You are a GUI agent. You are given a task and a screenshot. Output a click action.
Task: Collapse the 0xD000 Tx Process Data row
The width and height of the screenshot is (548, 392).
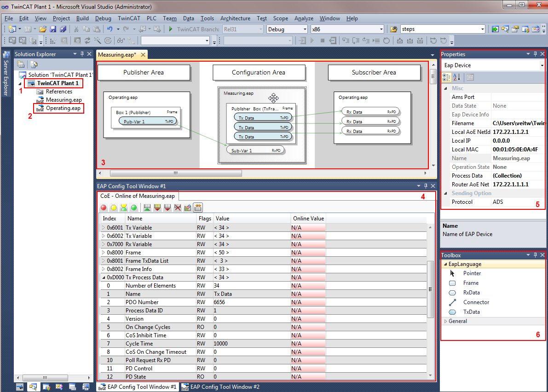[104, 277]
